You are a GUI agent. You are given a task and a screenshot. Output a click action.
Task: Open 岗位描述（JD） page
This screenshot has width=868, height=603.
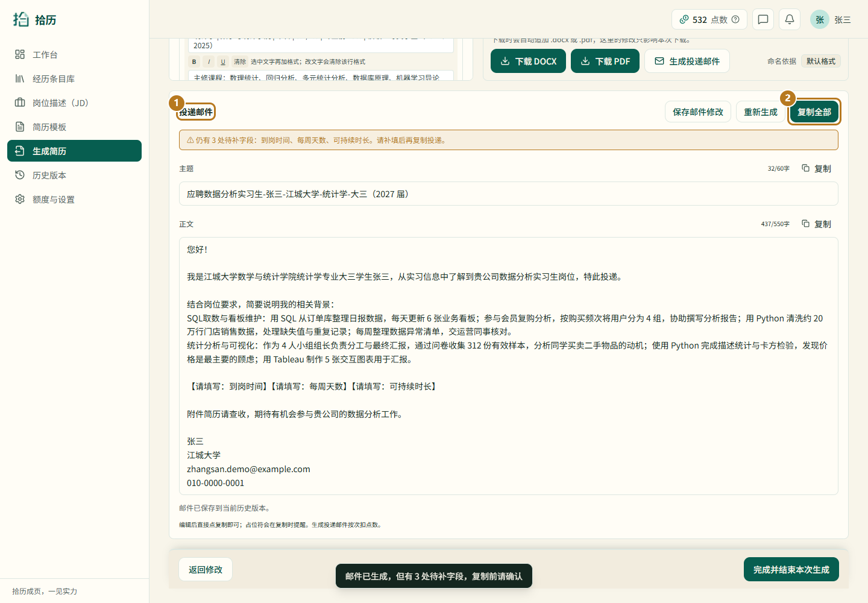74,103
